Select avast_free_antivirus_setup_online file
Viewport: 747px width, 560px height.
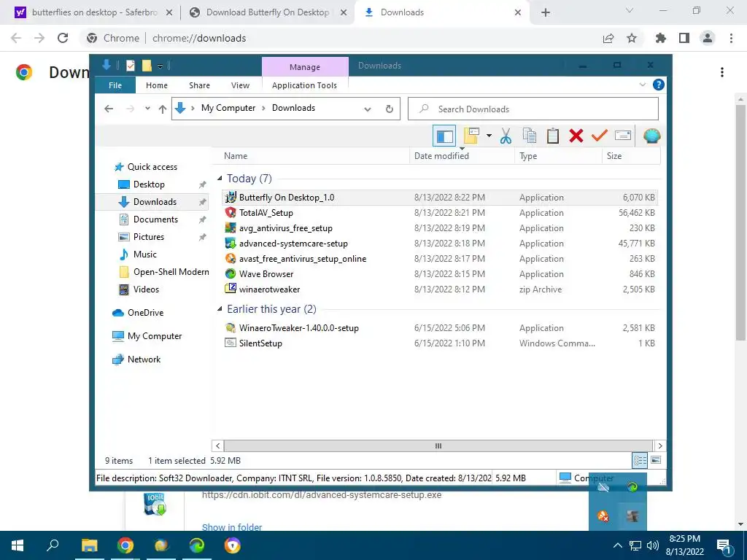[440, 259]
